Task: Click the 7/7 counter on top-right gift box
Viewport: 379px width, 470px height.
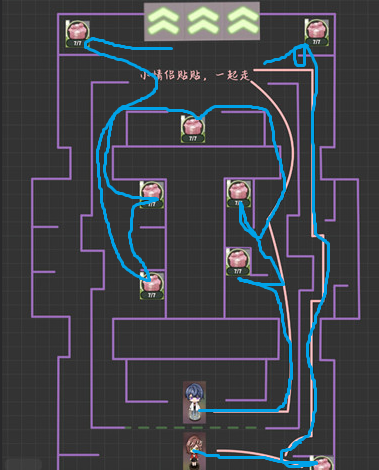Action: (x=317, y=42)
